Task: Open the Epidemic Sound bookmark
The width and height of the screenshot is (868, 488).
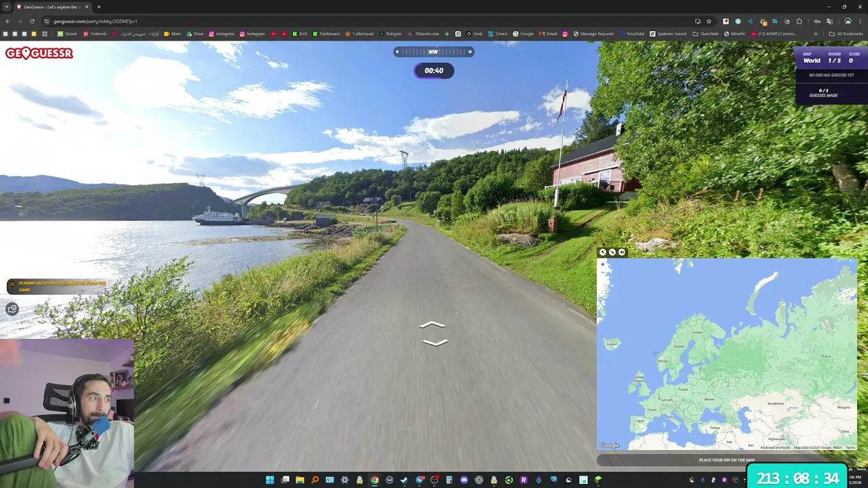Action: pos(668,34)
